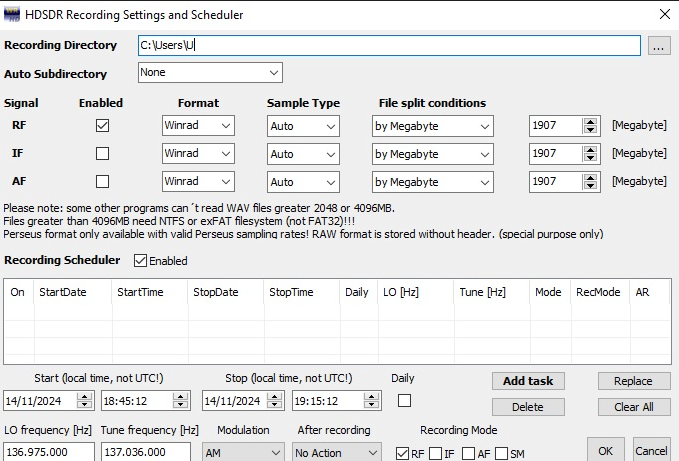This screenshot has height=461, width=679.
Task: Increase the AF megabyte split size
Action: coord(590,178)
